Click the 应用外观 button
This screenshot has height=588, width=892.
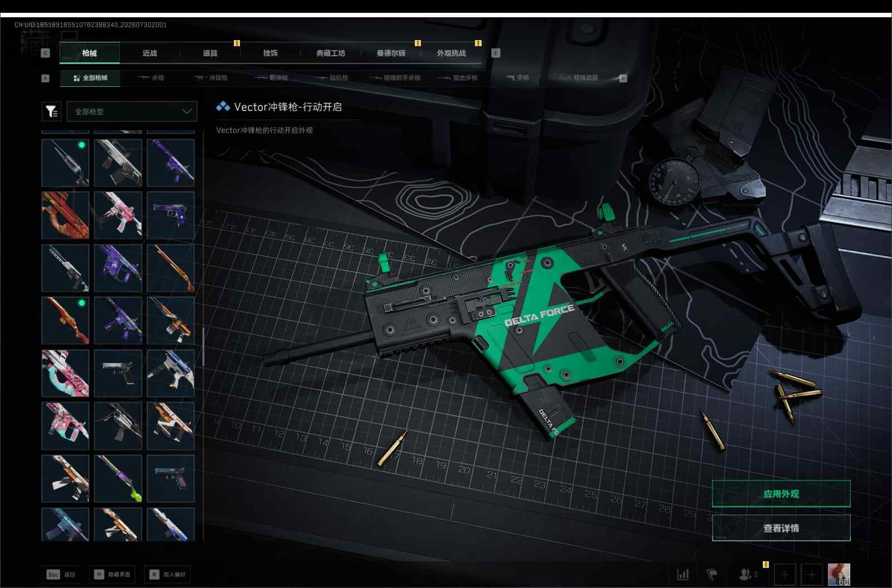point(781,494)
